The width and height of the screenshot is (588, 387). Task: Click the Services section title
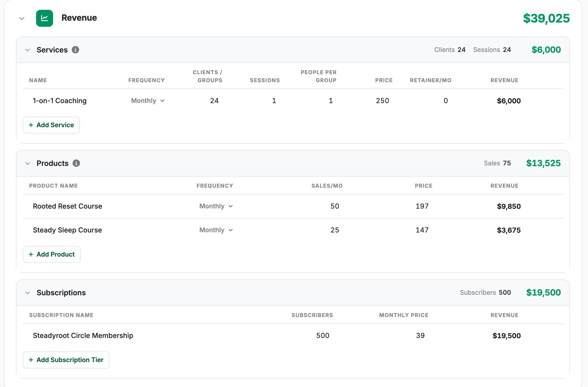click(x=52, y=50)
